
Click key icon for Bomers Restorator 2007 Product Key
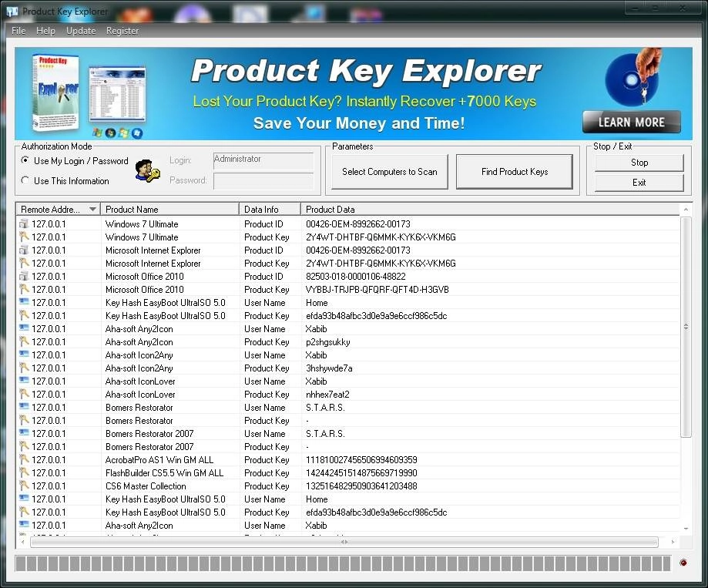click(x=24, y=446)
